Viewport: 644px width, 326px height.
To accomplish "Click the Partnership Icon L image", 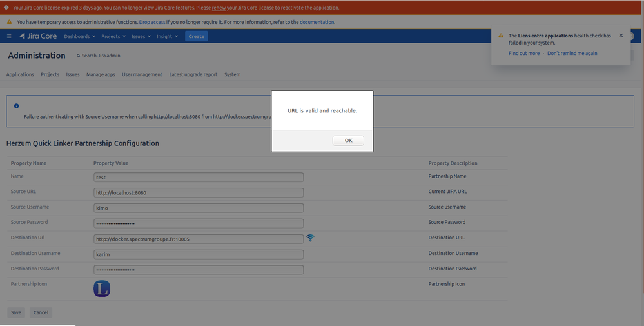I will click(102, 289).
